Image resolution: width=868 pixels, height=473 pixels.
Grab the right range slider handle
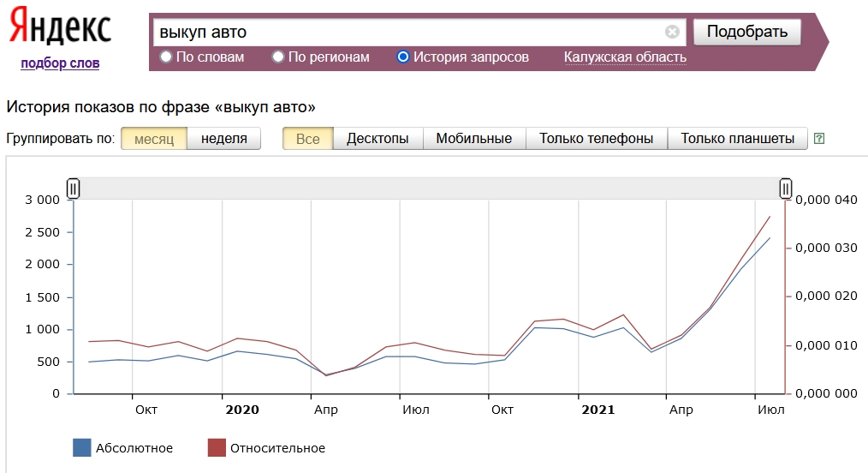click(786, 189)
